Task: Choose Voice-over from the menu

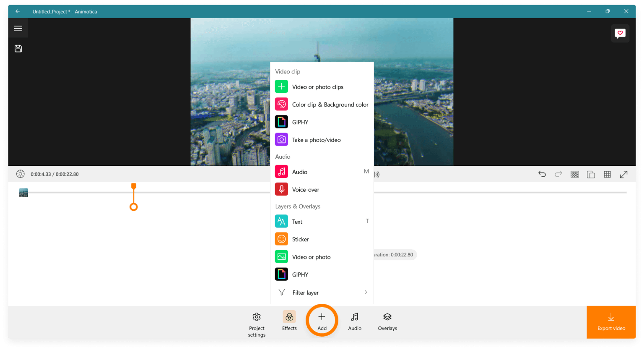Action: tap(305, 190)
